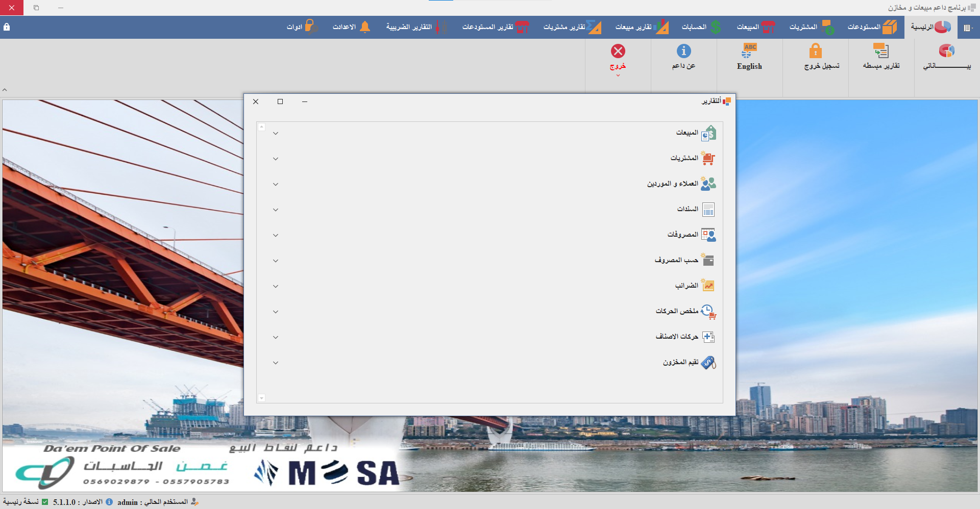
Task: Open the Accounts (الحسابات) ribbon tab
Action: point(701,27)
